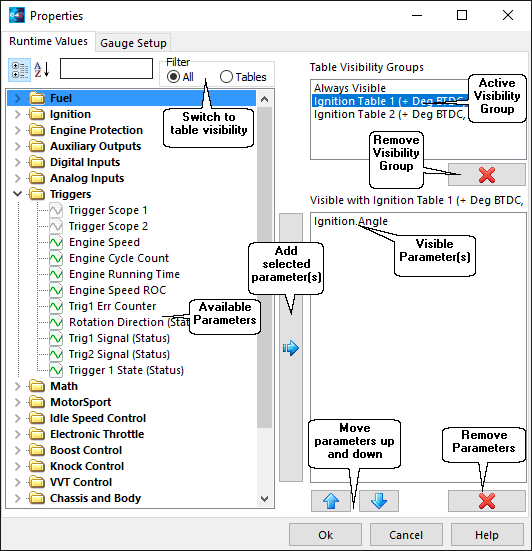
Task: Click the Ignition folder icon
Action: point(37,114)
